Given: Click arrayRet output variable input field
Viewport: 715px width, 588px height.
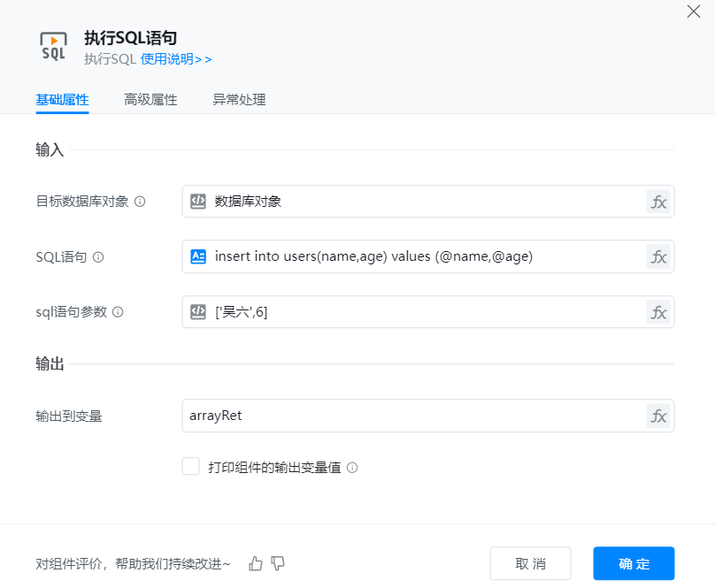Looking at the screenshot, I should pos(411,416).
